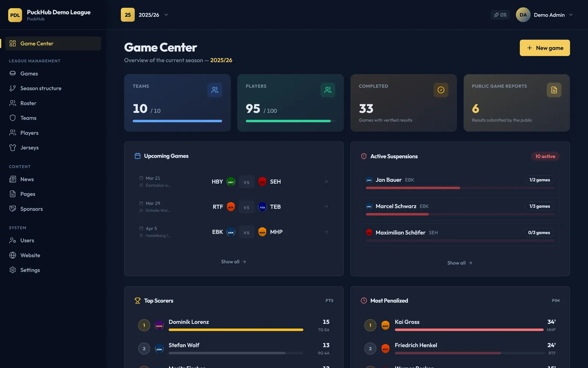Open scorer Stefan Wolf

coord(234,348)
